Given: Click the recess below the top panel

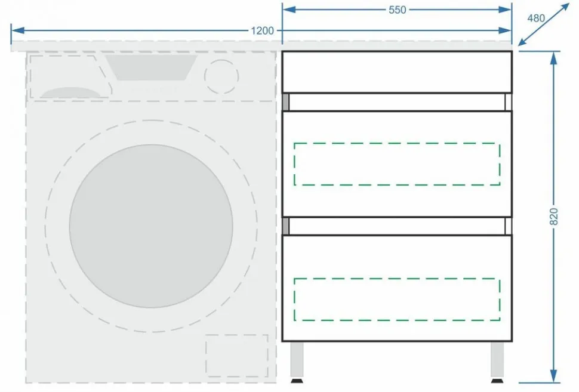Looking at the screenshot, I should 397,101.
